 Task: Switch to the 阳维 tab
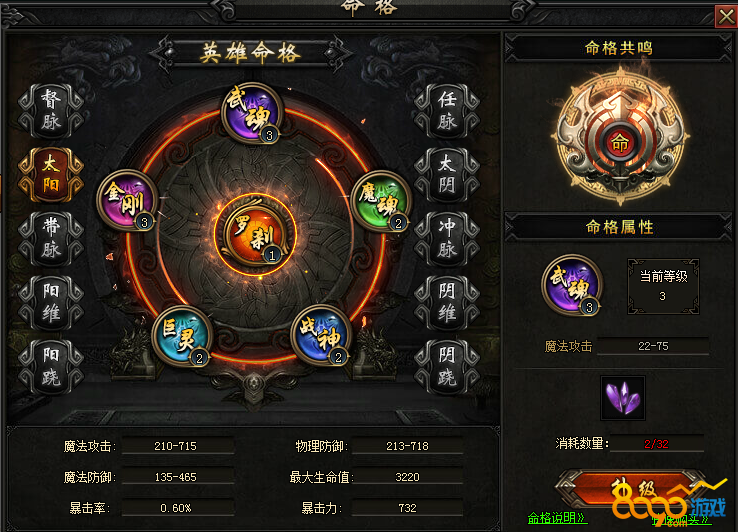coord(51,303)
